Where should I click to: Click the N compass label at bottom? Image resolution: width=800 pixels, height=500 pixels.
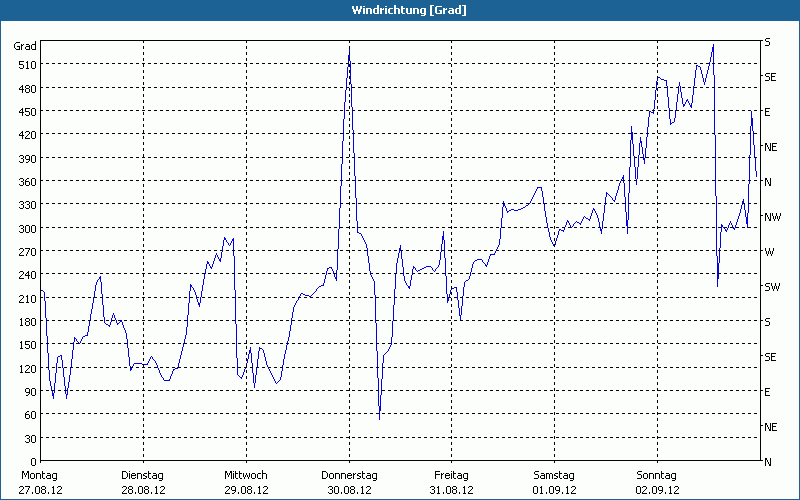(x=768, y=462)
